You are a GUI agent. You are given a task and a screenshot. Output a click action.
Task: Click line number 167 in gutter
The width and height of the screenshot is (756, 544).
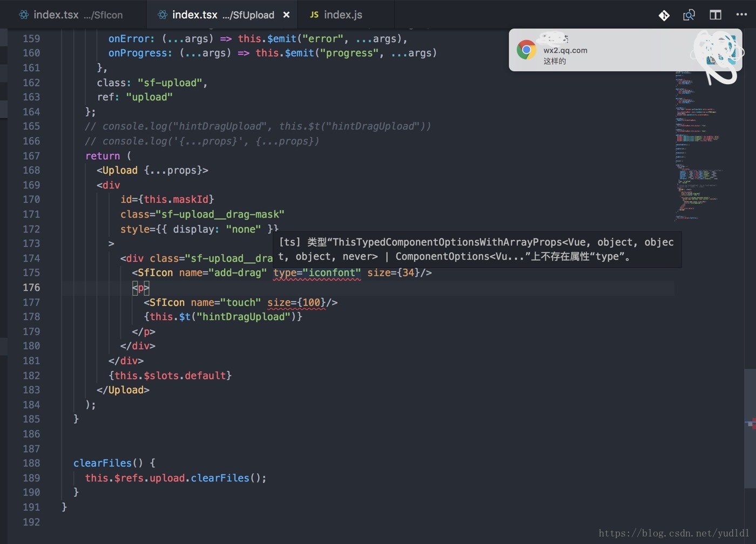31,156
